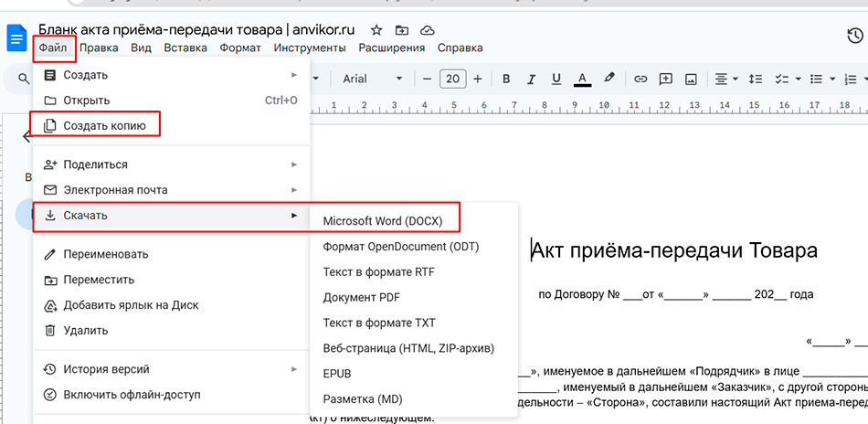Screen dimensions: 868x424
Task: Open the Инструменты menu
Action: click(x=310, y=48)
